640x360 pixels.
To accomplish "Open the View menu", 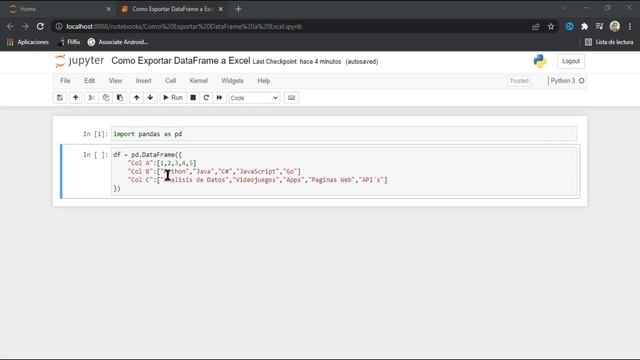I will point(115,81).
